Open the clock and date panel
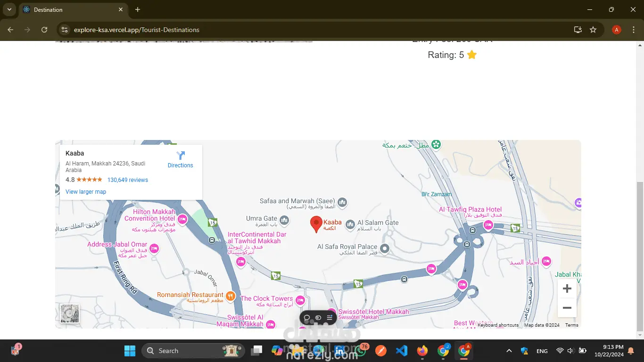Image resolution: width=644 pixels, height=362 pixels. pos(609,351)
